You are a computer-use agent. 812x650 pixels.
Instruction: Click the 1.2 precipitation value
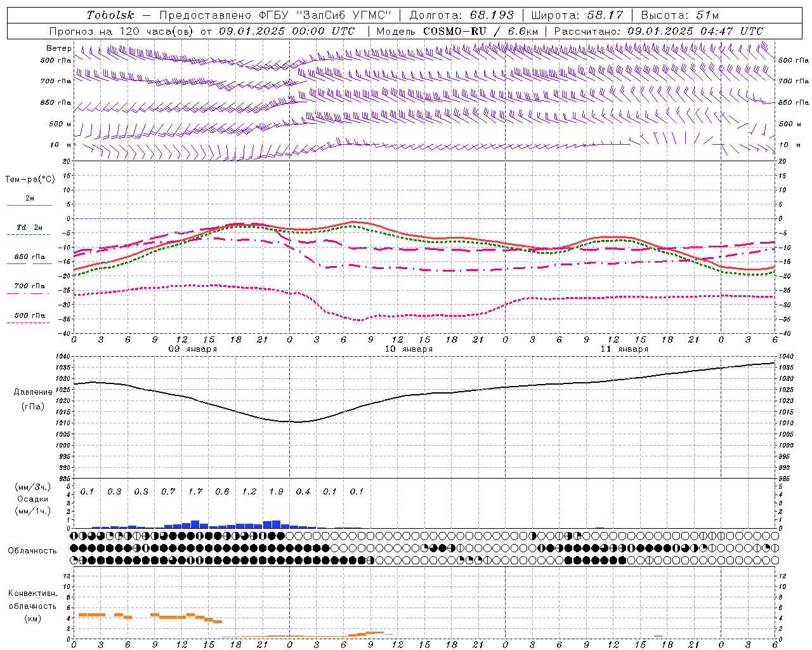pos(249,492)
